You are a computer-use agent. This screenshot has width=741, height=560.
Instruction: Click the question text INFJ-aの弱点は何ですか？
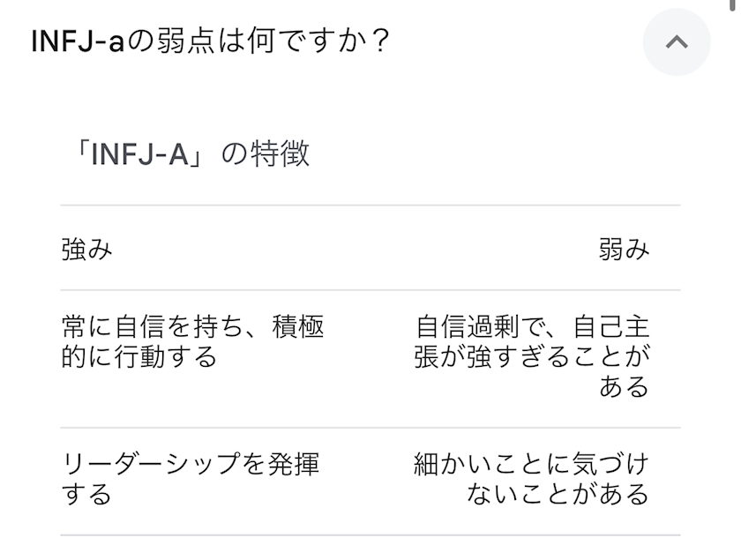point(210,41)
